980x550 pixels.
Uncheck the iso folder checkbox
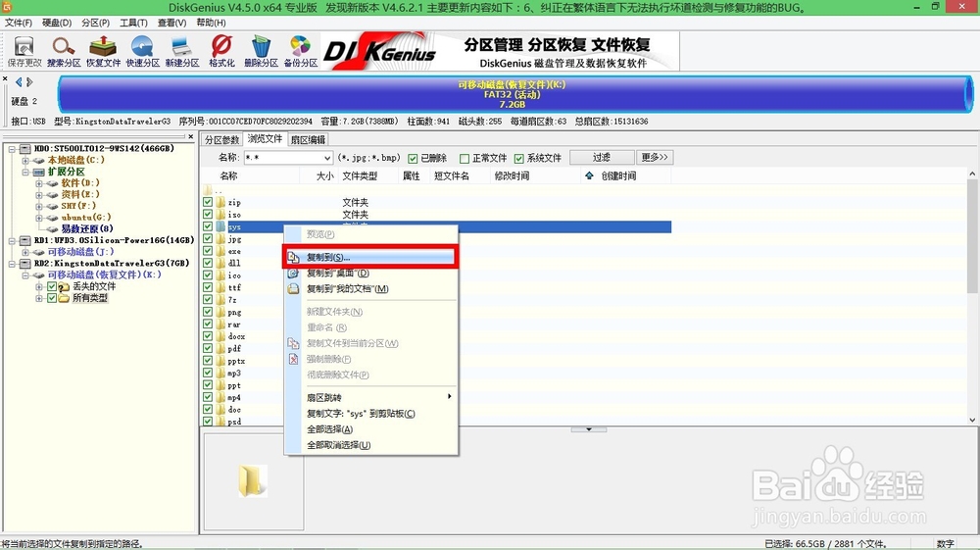tap(208, 214)
